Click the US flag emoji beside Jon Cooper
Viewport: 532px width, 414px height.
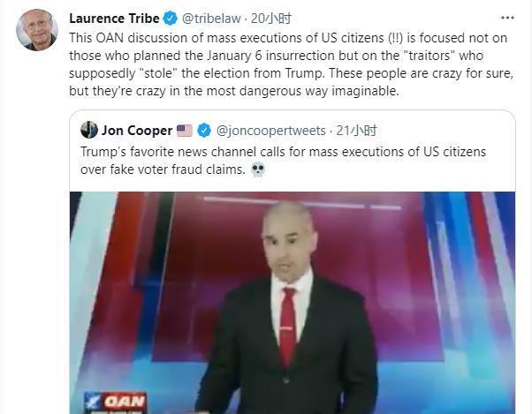pyautogui.click(x=185, y=131)
